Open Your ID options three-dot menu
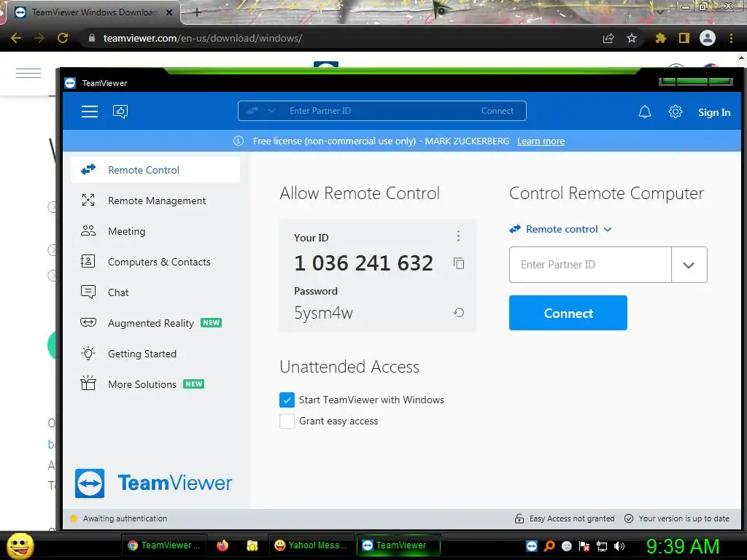747x560 pixels. click(458, 236)
